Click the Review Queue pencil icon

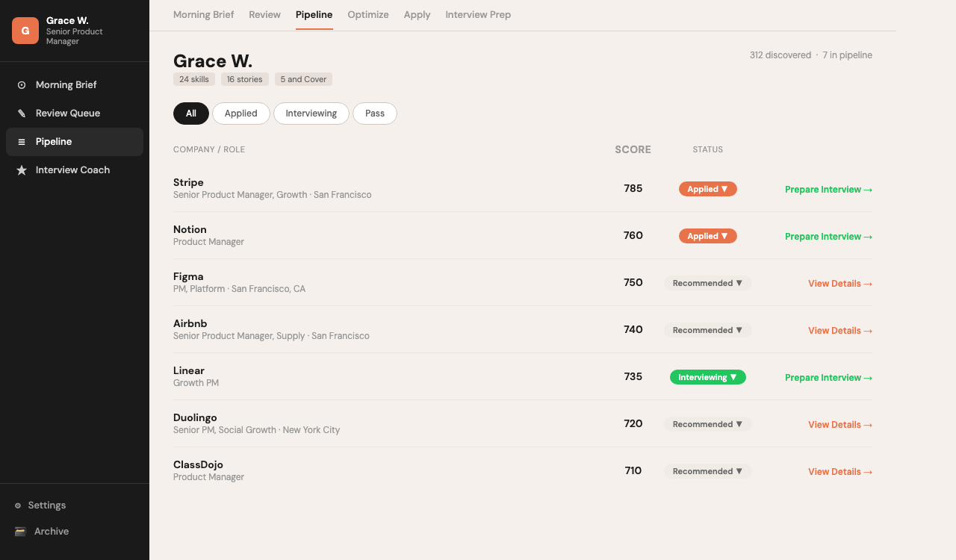pos(22,113)
